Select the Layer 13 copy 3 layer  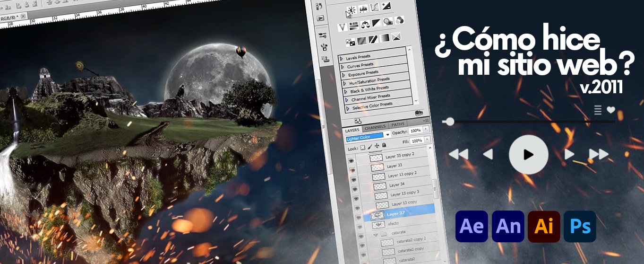pyautogui.click(x=404, y=193)
